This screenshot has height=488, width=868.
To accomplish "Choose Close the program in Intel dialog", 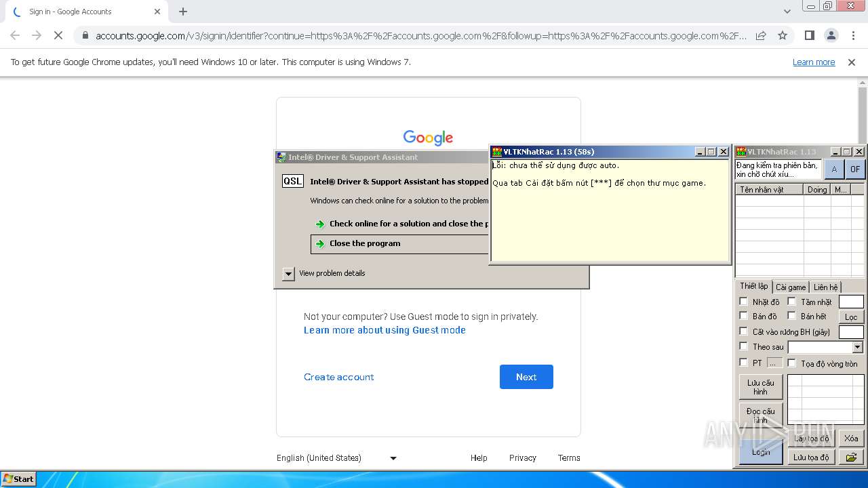I will coord(400,244).
